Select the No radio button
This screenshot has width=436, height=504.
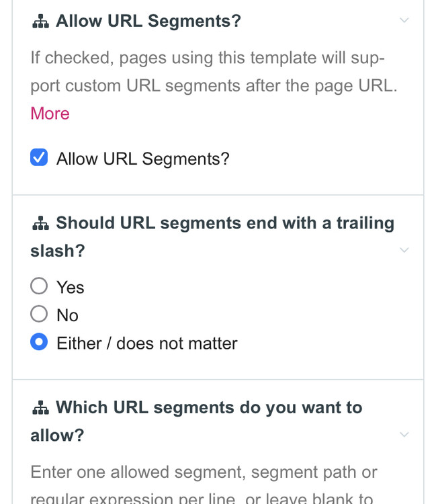(39, 314)
